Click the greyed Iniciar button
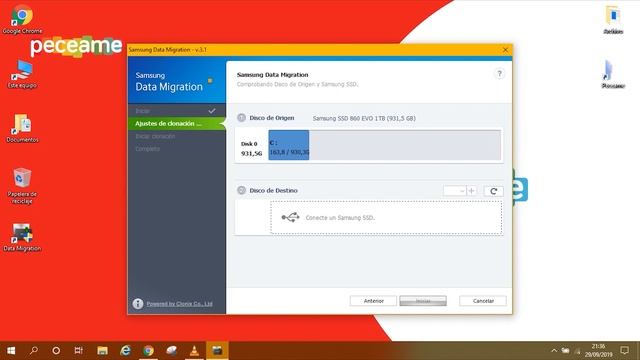 click(x=423, y=301)
